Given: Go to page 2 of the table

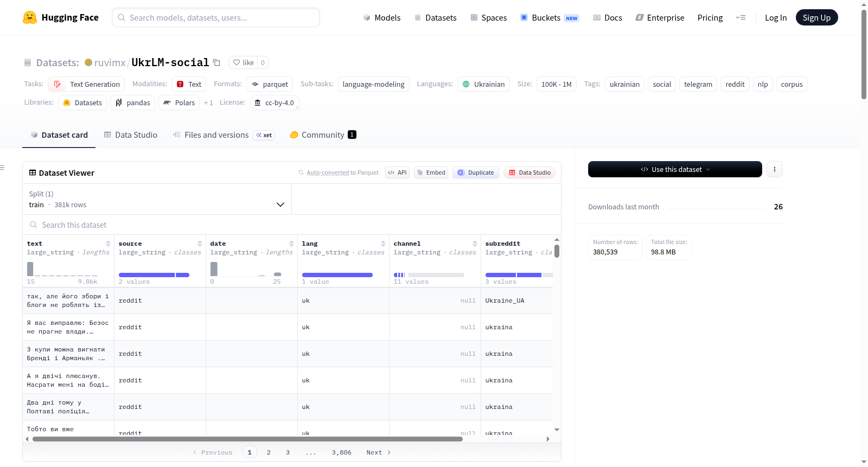Looking at the screenshot, I should click(x=269, y=452).
